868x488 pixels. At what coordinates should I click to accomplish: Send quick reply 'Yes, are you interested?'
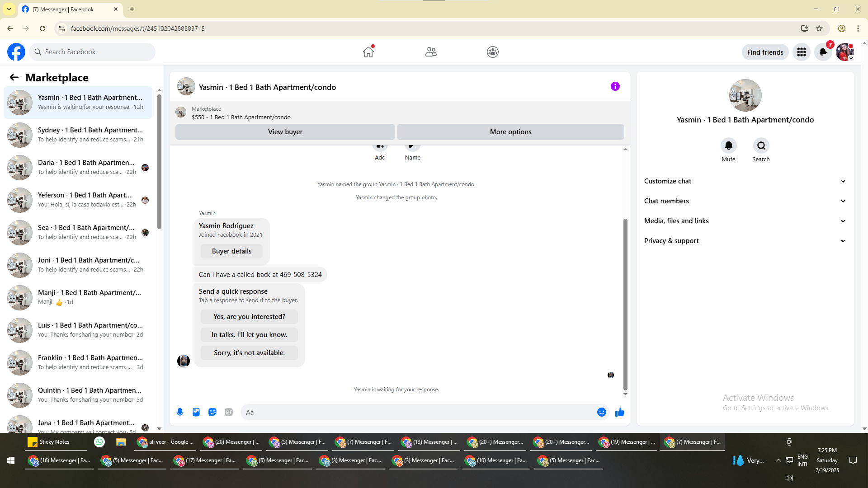249,317
